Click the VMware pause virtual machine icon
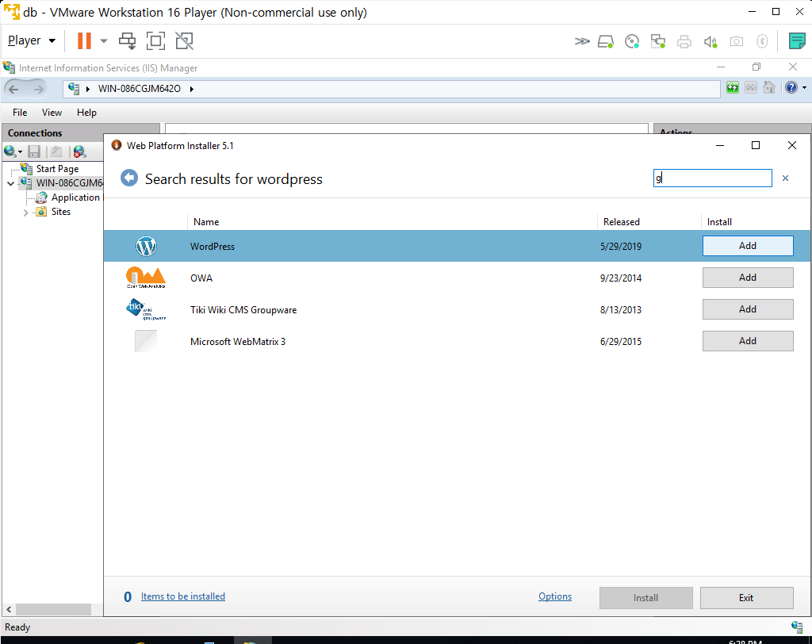The height and width of the screenshot is (644, 812). click(x=84, y=40)
